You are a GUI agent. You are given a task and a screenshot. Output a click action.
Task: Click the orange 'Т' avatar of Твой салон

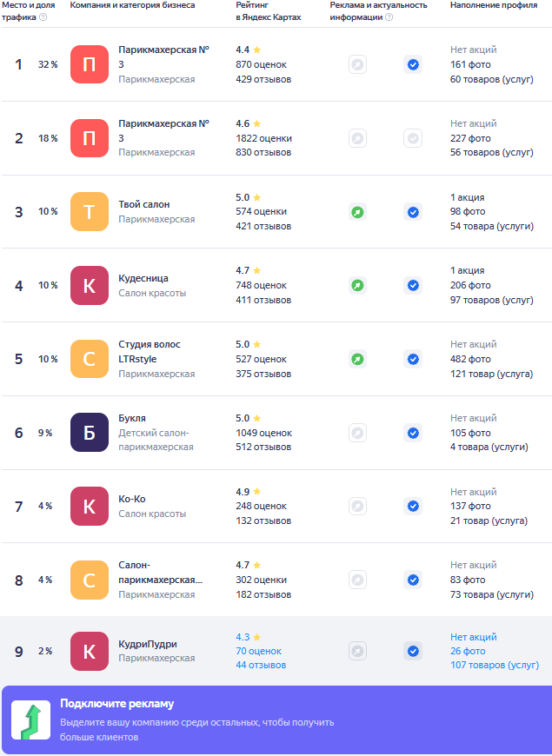tap(90, 212)
